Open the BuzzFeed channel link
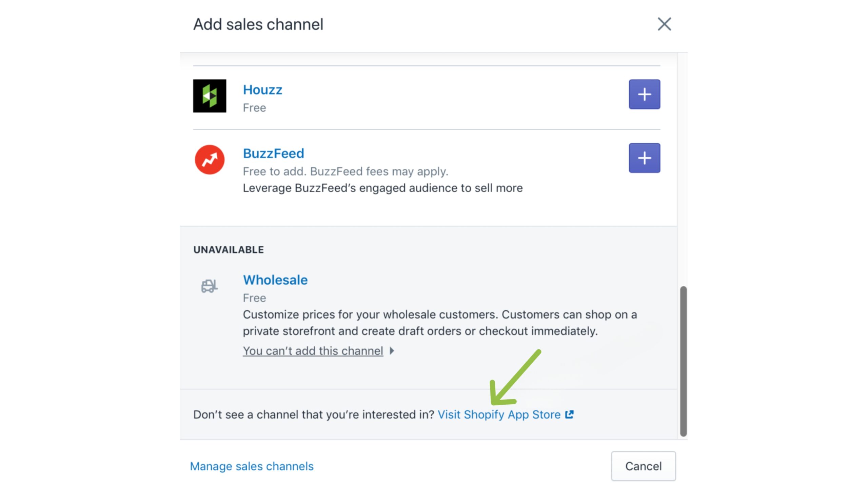The width and height of the screenshot is (868, 488). click(x=273, y=154)
